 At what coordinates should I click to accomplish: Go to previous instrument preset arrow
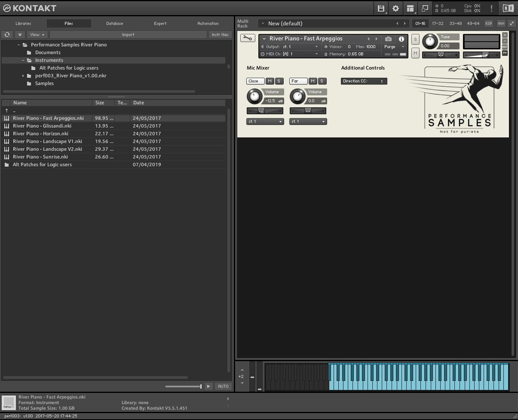click(x=368, y=39)
